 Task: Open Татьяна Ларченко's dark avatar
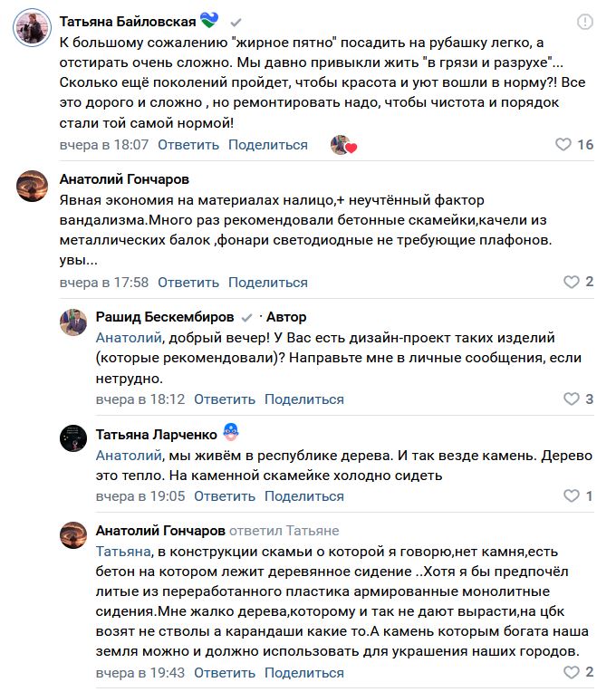pos(73,438)
